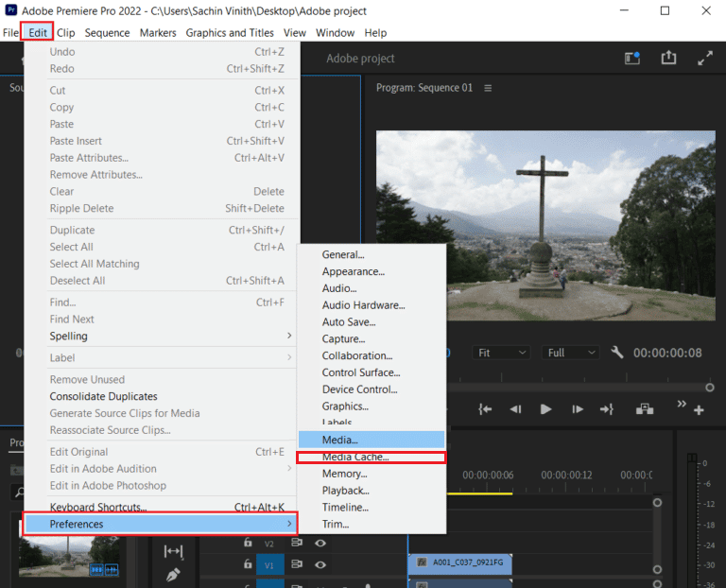The image size is (726, 588).
Task: Click the timeline ruler at 00:00:00:12
Action: click(x=567, y=475)
